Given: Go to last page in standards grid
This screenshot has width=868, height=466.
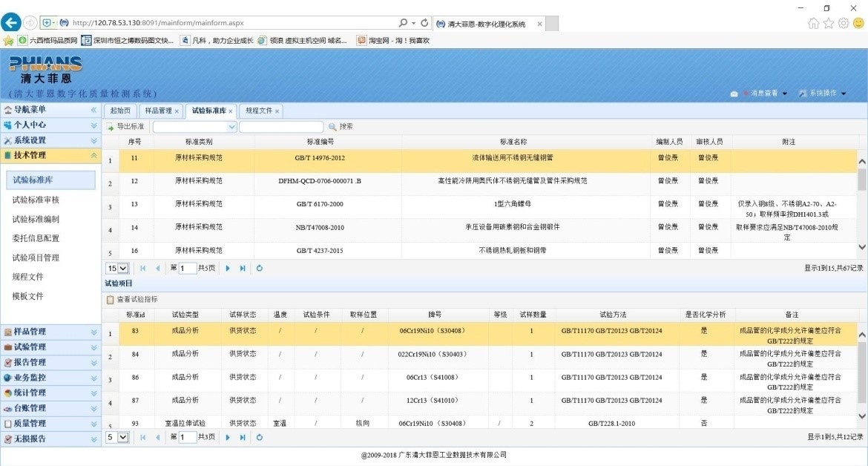Looking at the screenshot, I should 243,269.
